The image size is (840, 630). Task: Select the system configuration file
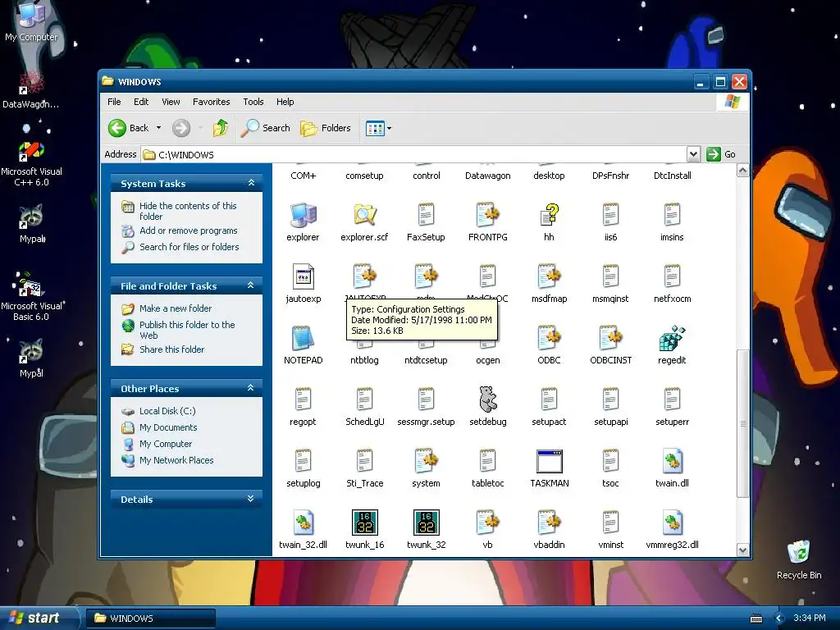[426, 462]
